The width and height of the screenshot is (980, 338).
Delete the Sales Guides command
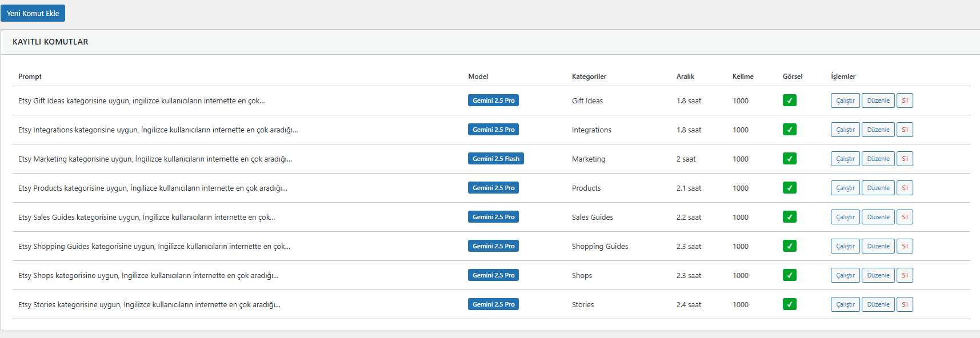coord(905,217)
